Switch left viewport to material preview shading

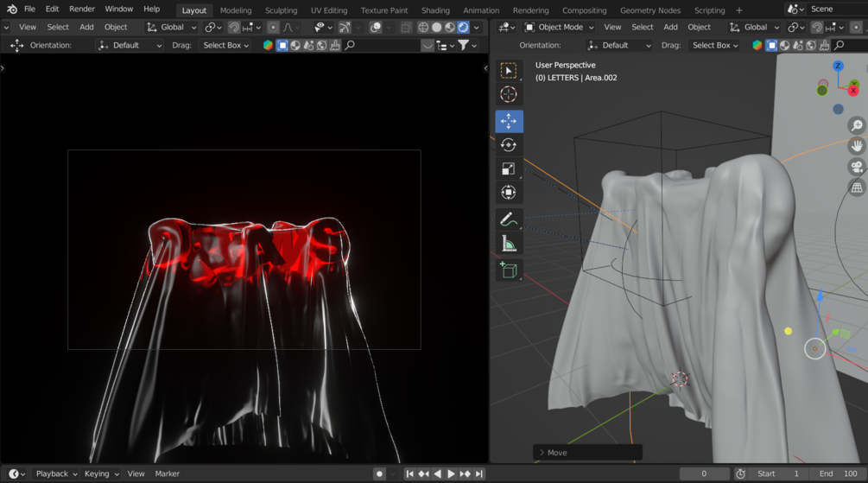pyautogui.click(x=450, y=27)
